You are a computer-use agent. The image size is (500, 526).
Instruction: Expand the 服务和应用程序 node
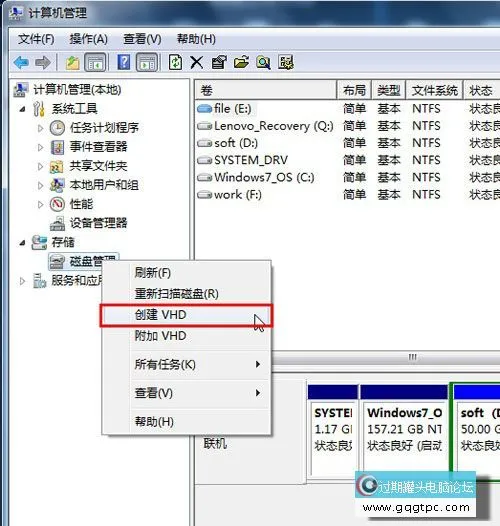(x=22, y=281)
